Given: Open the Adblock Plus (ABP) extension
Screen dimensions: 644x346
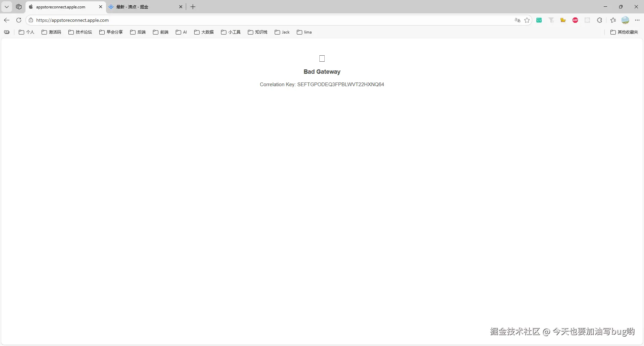Looking at the screenshot, I should click(575, 20).
